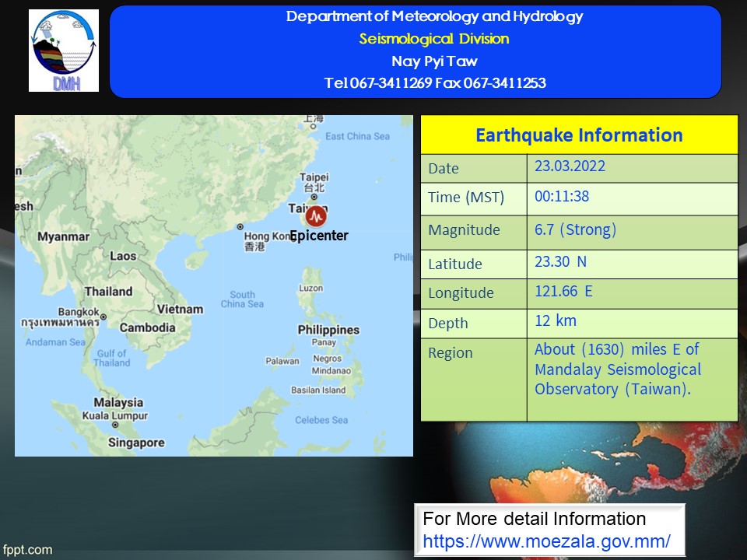The image size is (747, 560).
Task: Select the "Department of Meteorology and Hydrology" title
Action: (x=434, y=16)
